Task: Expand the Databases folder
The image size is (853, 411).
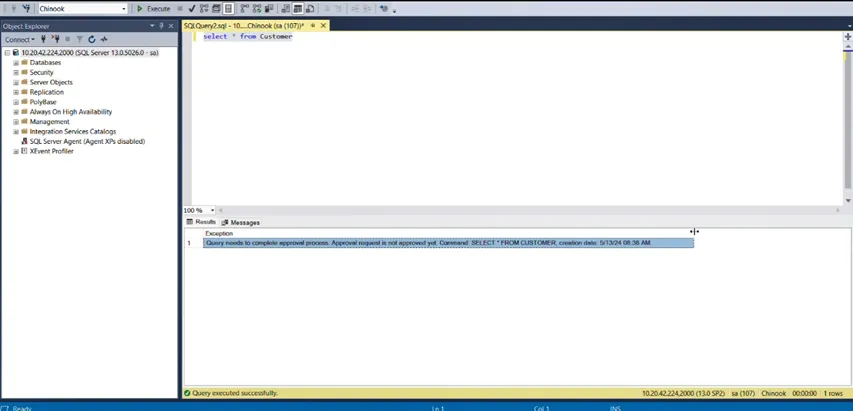Action: [x=16, y=63]
